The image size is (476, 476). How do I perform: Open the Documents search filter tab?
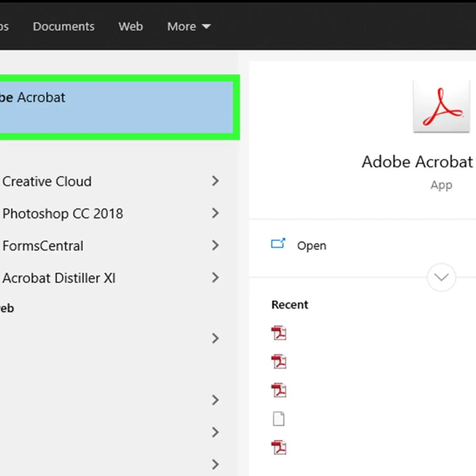click(63, 27)
